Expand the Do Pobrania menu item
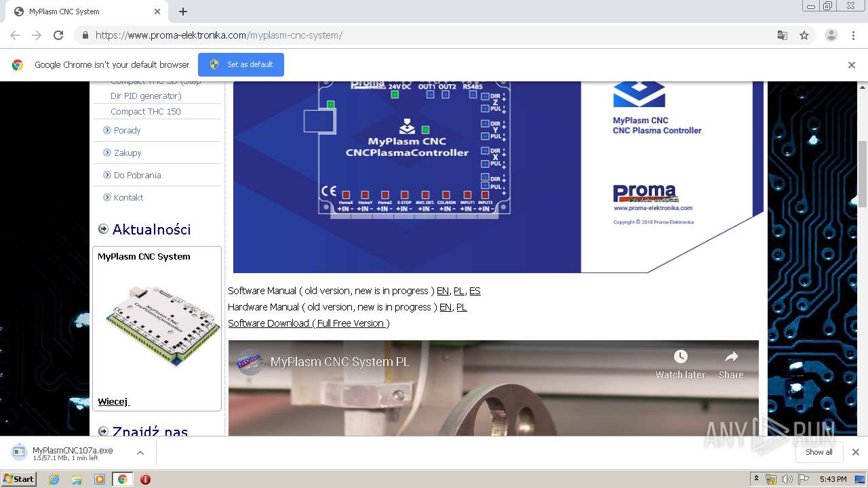Viewport: 868px width, 488px height. pyautogui.click(x=137, y=175)
